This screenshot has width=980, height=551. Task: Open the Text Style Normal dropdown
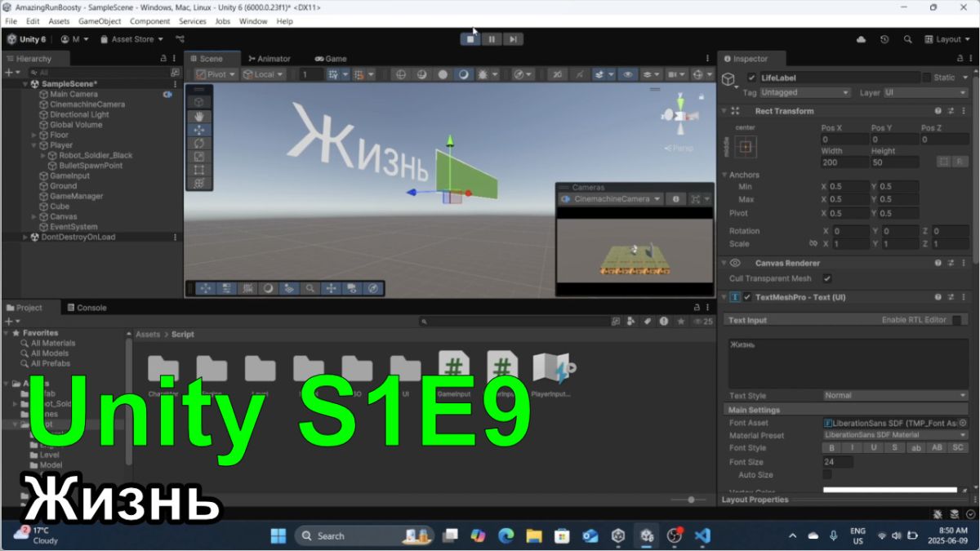pos(895,395)
